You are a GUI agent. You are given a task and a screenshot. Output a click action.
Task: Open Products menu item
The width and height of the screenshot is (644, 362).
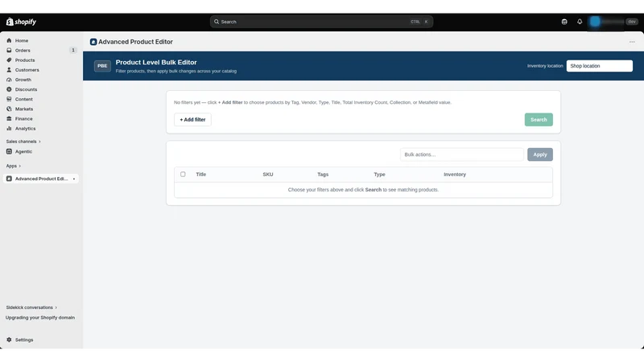pyautogui.click(x=25, y=60)
